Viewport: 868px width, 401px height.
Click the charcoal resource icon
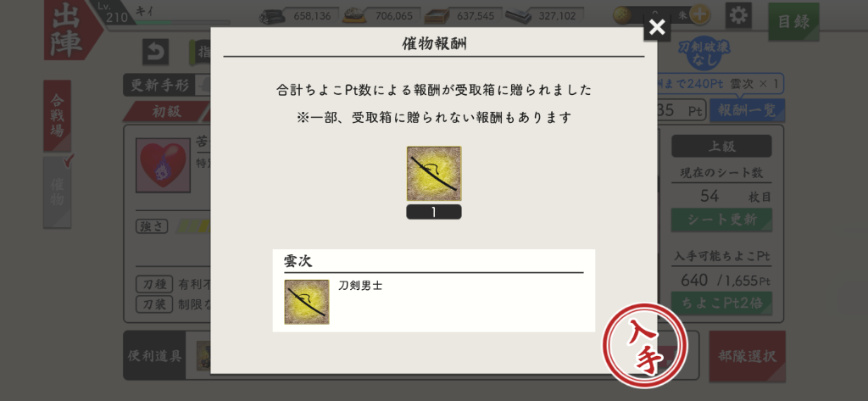[x=274, y=16]
